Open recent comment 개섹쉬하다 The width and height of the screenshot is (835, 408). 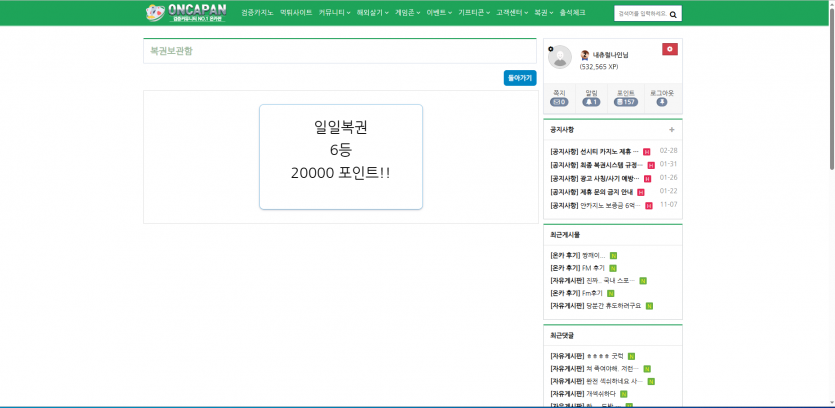(583, 394)
